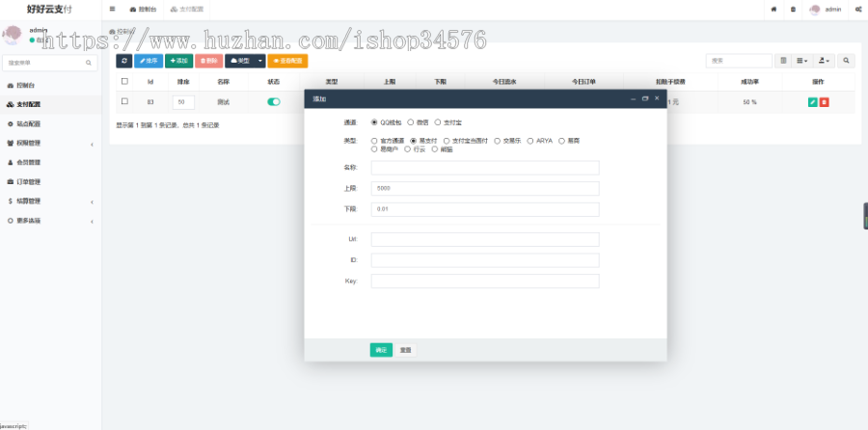
Task: Click the red delete icon in row 83
Action: pyautogui.click(x=825, y=102)
